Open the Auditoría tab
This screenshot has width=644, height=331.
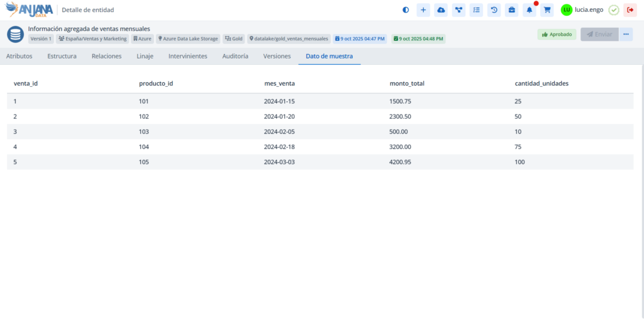point(235,56)
